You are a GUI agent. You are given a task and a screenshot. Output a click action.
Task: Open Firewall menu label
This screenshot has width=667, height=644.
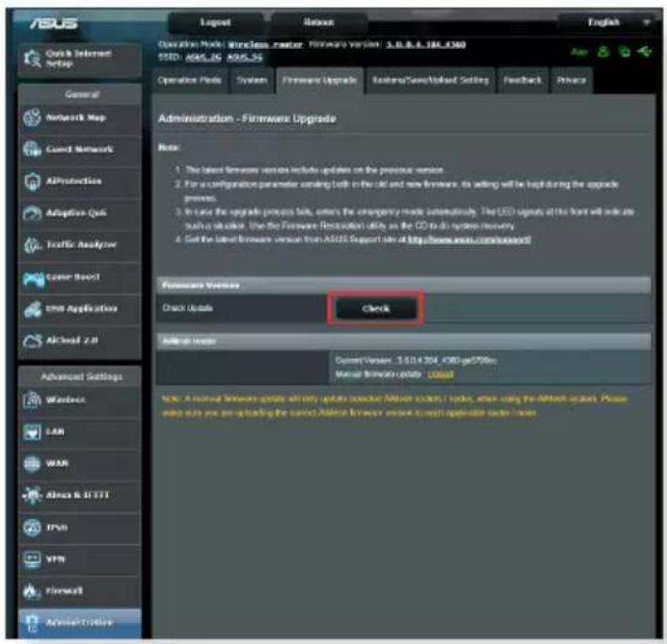click(x=64, y=590)
